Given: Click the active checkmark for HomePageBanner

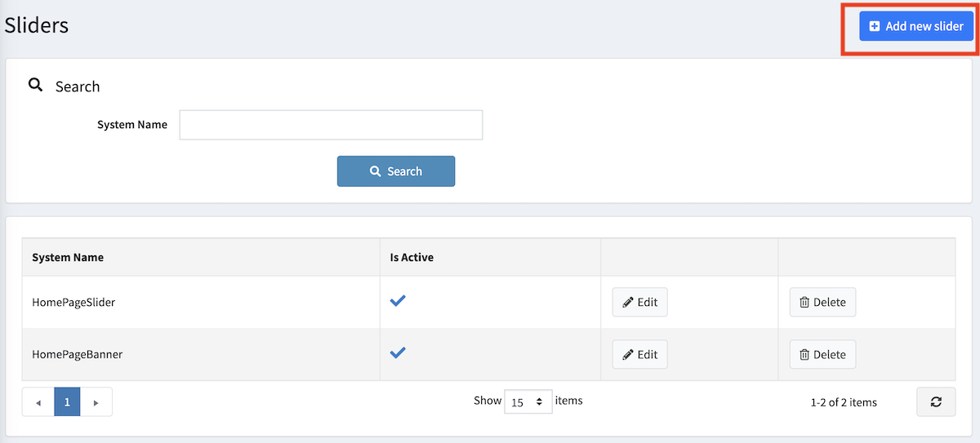Looking at the screenshot, I should click(x=398, y=353).
